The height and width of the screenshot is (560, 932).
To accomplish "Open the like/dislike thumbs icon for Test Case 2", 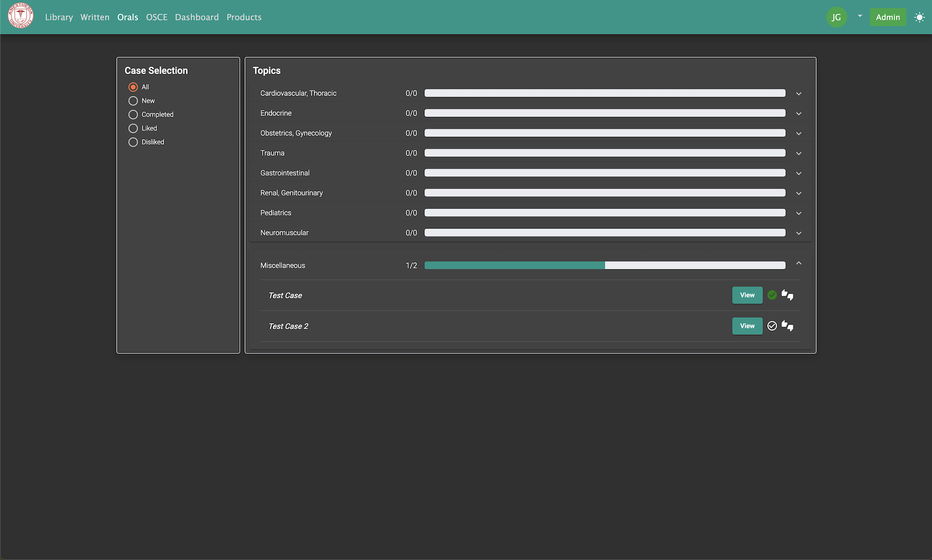I will [x=787, y=326].
